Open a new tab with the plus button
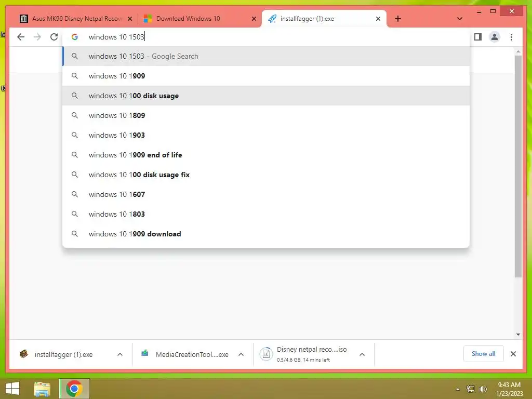Screen dimensions: 532x399 coord(398,19)
